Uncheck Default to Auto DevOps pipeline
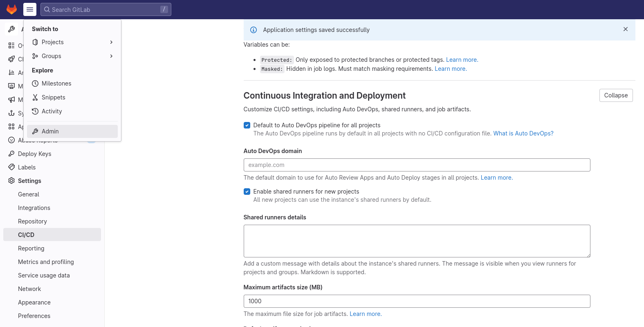The height and width of the screenshot is (327, 644). point(247,125)
